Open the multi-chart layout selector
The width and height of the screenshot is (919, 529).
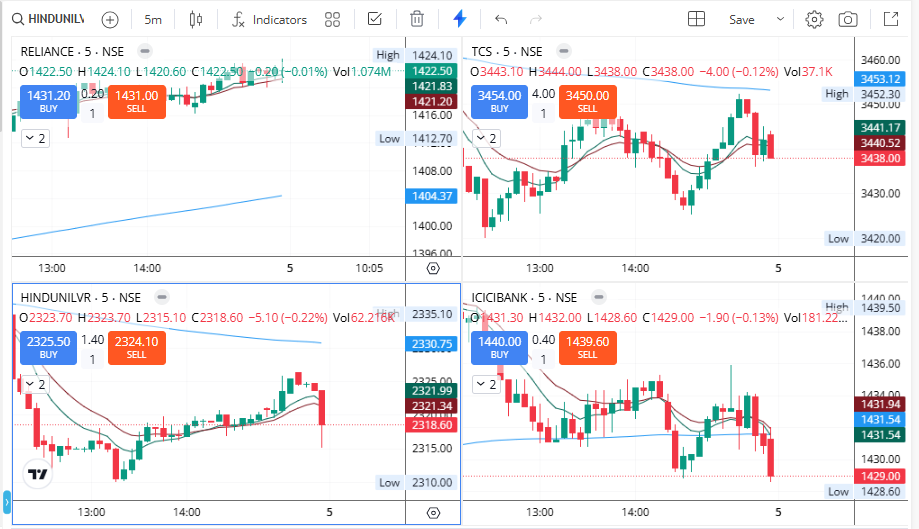click(x=696, y=19)
